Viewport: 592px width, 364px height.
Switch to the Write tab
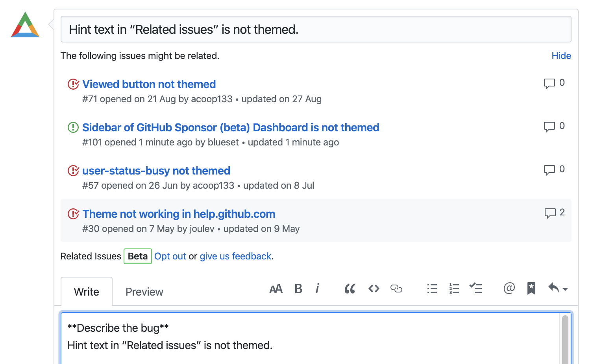click(87, 292)
